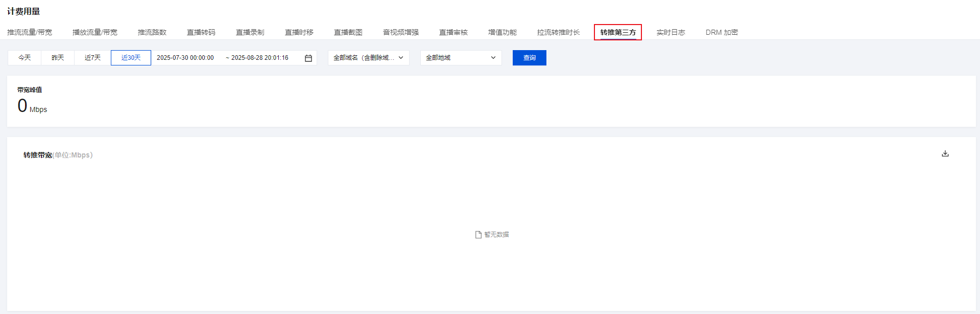This screenshot has width=980, height=314.
Task: Go to the 直播录制 tab
Action: 250,32
